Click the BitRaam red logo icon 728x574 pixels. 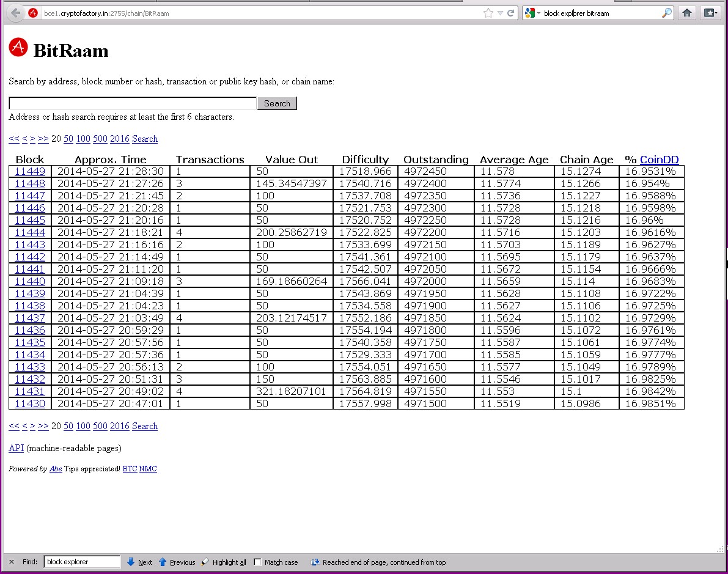coord(18,47)
